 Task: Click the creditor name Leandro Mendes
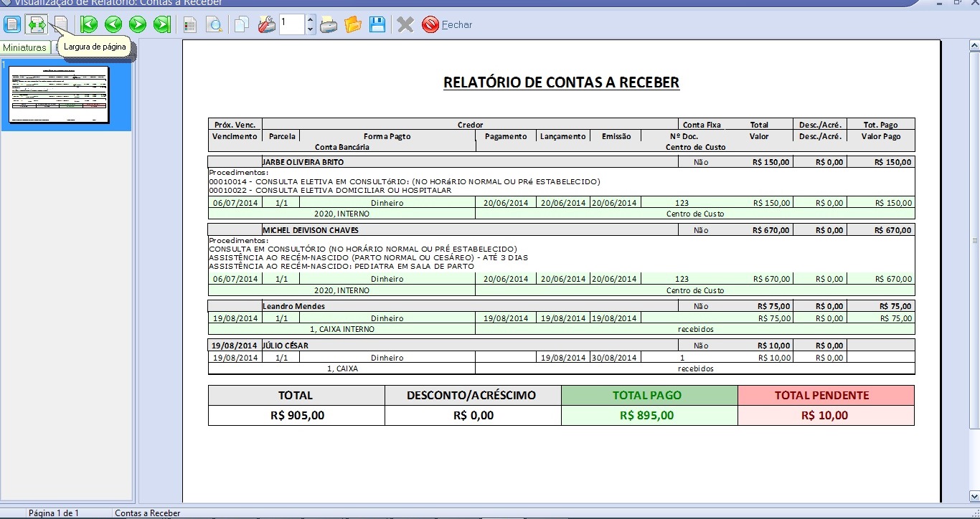pos(294,306)
